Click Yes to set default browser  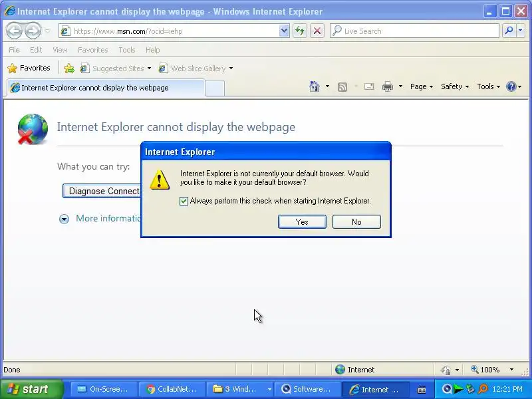[302, 222]
